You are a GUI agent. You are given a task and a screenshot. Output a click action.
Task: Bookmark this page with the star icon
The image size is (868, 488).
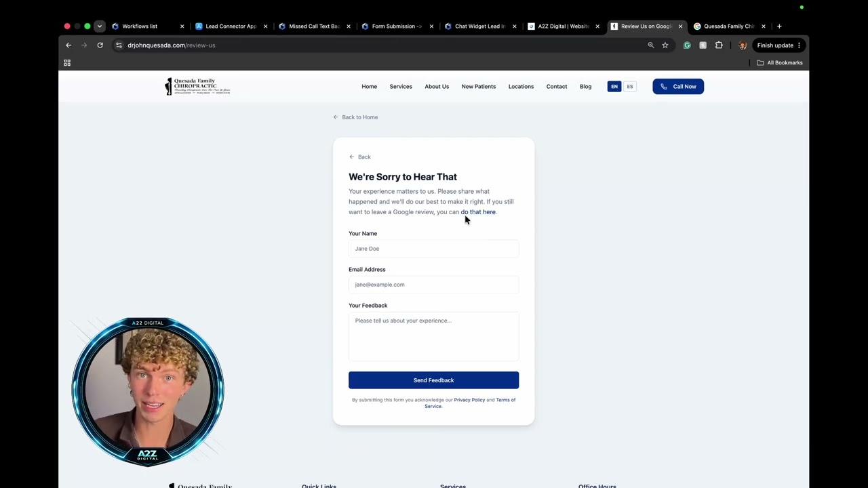coord(665,45)
